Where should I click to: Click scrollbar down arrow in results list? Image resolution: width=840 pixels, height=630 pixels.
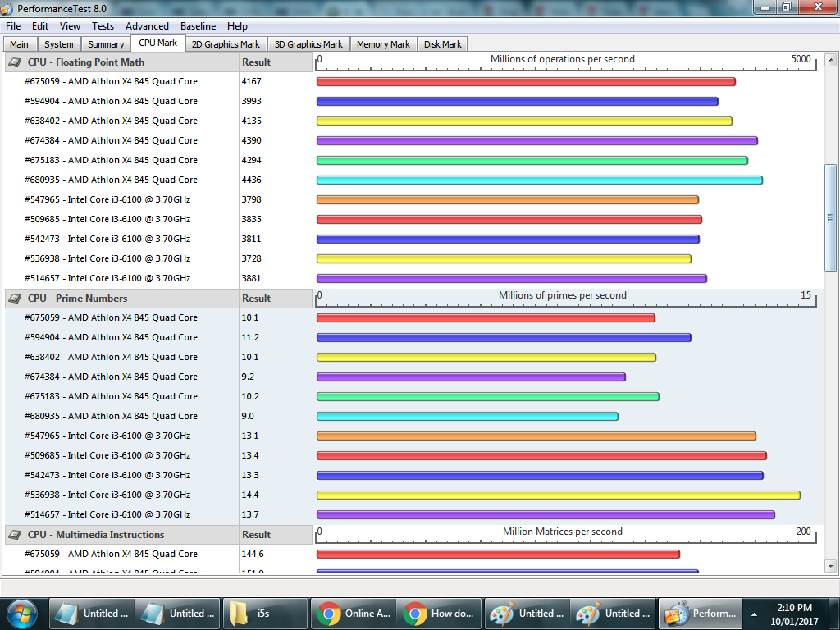coord(830,566)
